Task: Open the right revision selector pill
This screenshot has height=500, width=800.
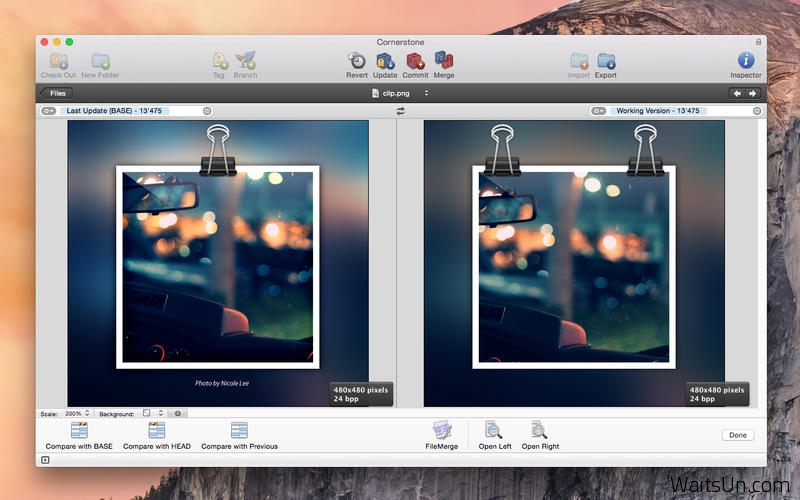Action: (598, 111)
